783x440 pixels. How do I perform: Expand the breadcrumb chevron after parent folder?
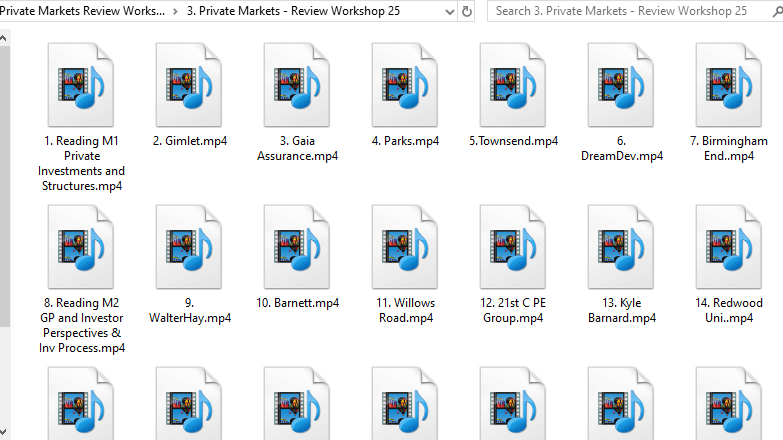click(176, 11)
